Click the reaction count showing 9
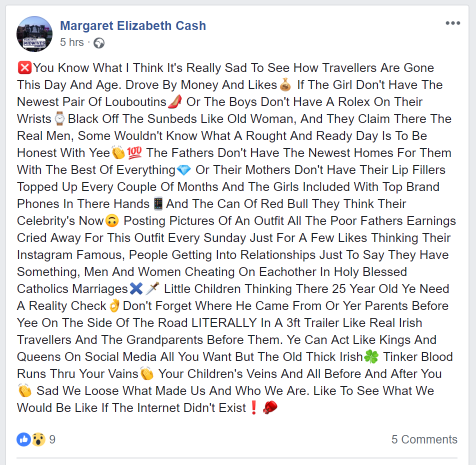The height and width of the screenshot is (465, 476). pyautogui.click(x=51, y=439)
